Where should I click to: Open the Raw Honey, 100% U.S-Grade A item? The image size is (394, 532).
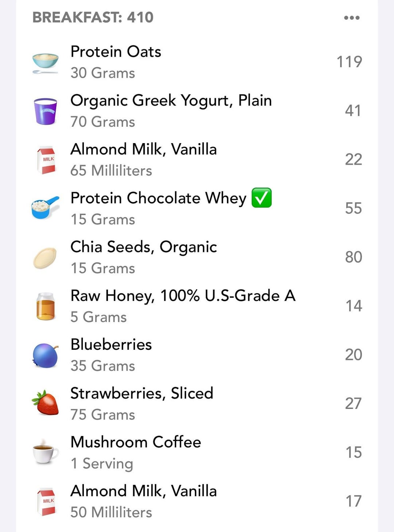click(x=197, y=306)
